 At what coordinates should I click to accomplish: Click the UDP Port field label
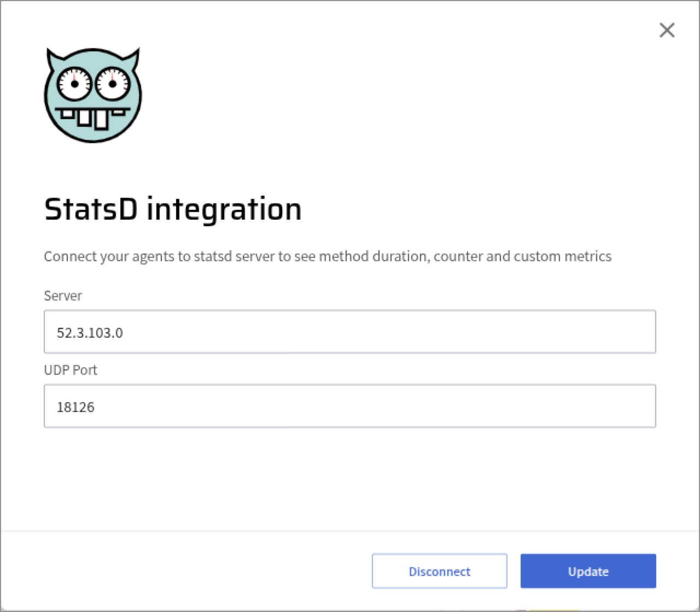tap(71, 370)
